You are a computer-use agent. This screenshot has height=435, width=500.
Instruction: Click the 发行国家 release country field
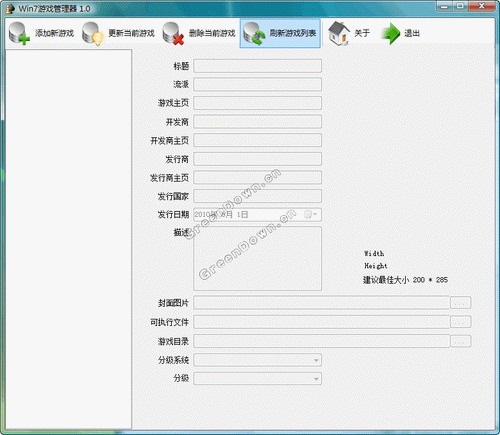click(x=257, y=196)
